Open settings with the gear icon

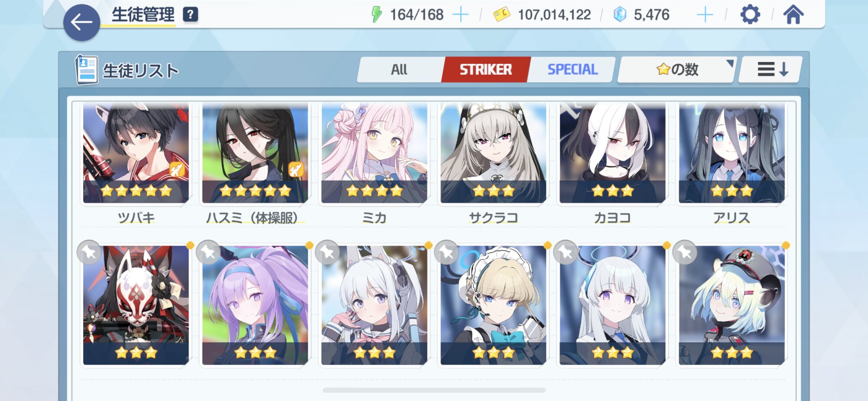click(750, 15)
